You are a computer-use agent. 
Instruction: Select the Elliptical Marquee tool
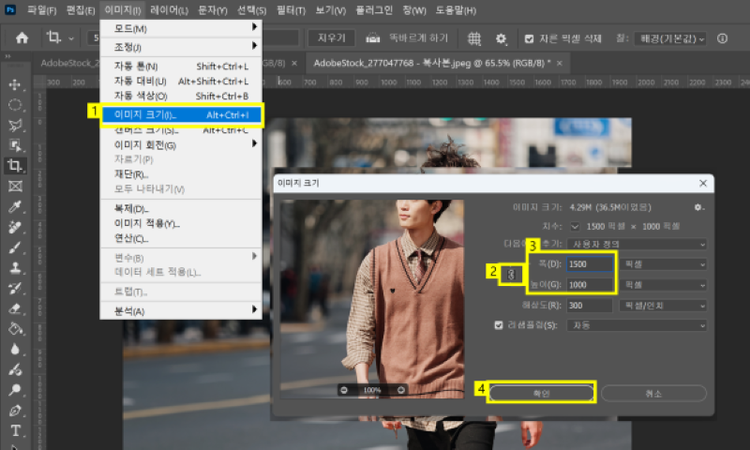(x=15, y=105)
